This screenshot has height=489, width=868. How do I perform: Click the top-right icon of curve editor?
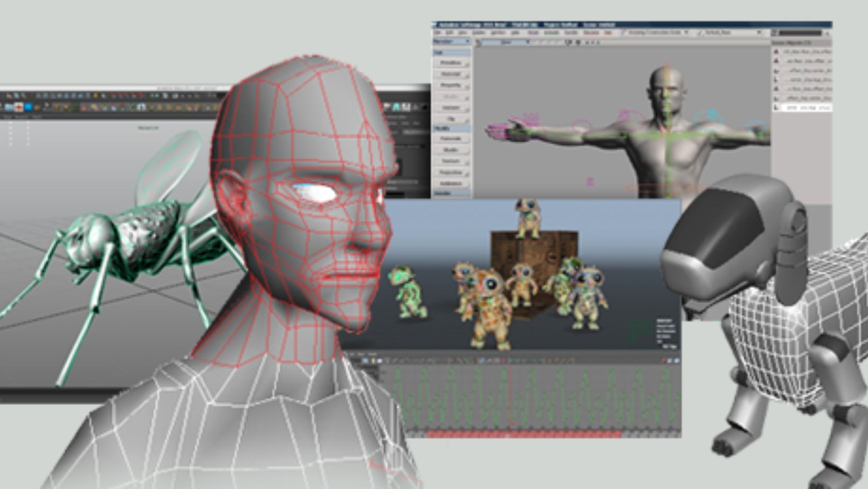(x=676, y=360)
